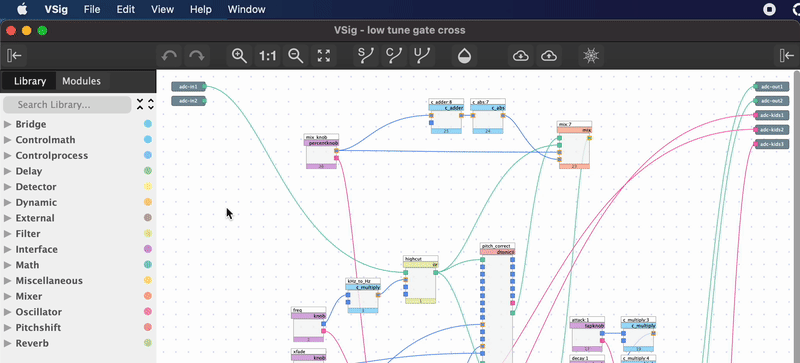The height and width of the screenshot is (363, 800).
Task: Click the redo arrow in toolbar
Action: [197, 56]
